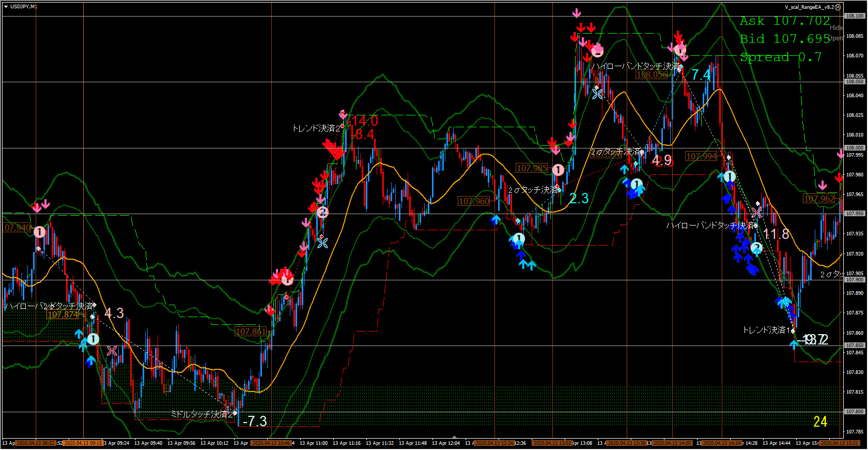Viewport: 868px width, 450px height.
Task: Click the 2020.04.13 10:46 time marker
Action: tap(271, 443)
